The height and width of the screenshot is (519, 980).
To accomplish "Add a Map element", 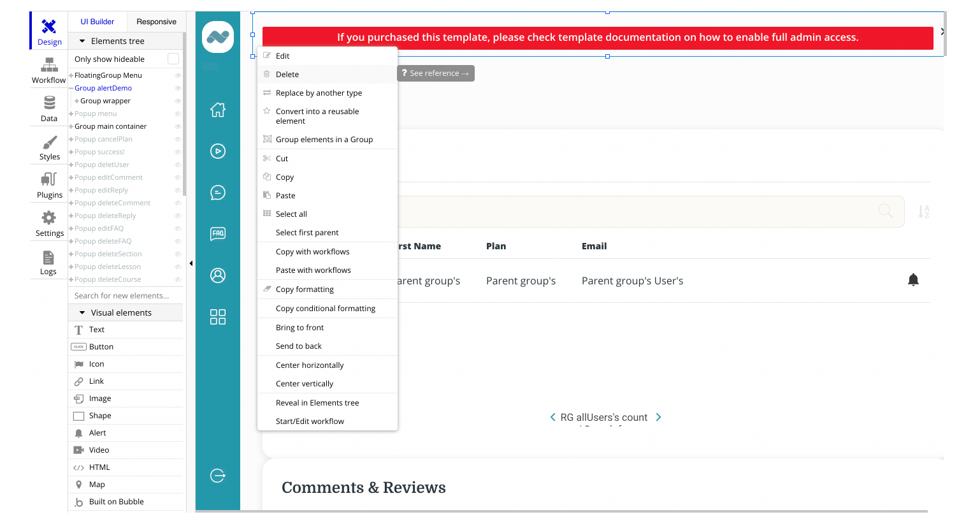I will pyautogui.click(x=126, y=485).
